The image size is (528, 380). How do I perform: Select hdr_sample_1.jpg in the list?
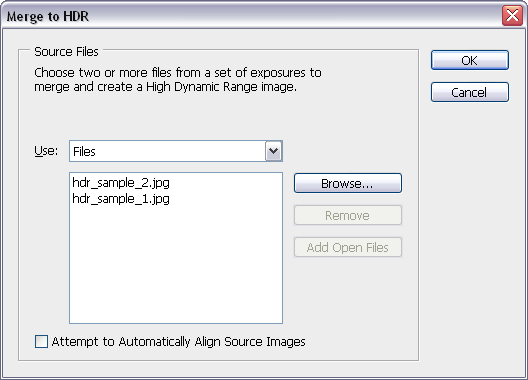(x=121, y=199)
